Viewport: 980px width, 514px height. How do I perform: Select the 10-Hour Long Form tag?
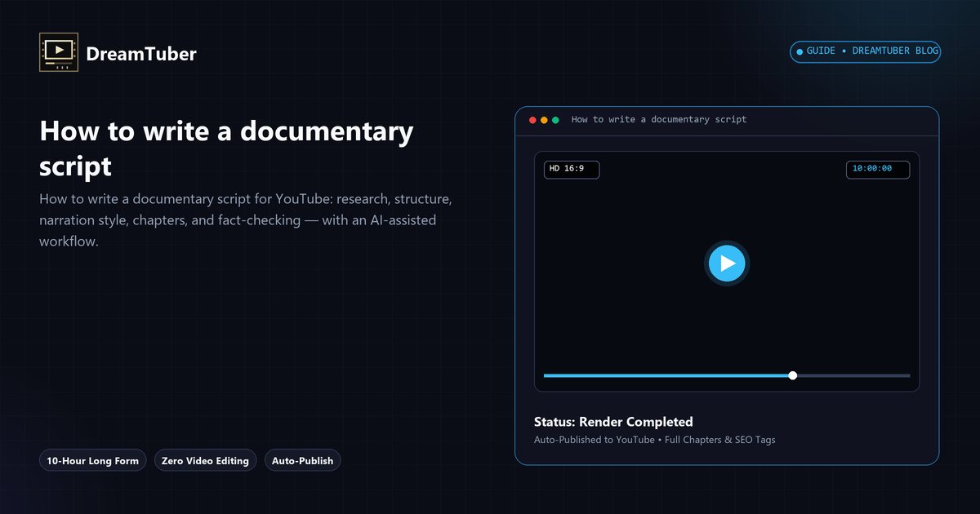93,461
